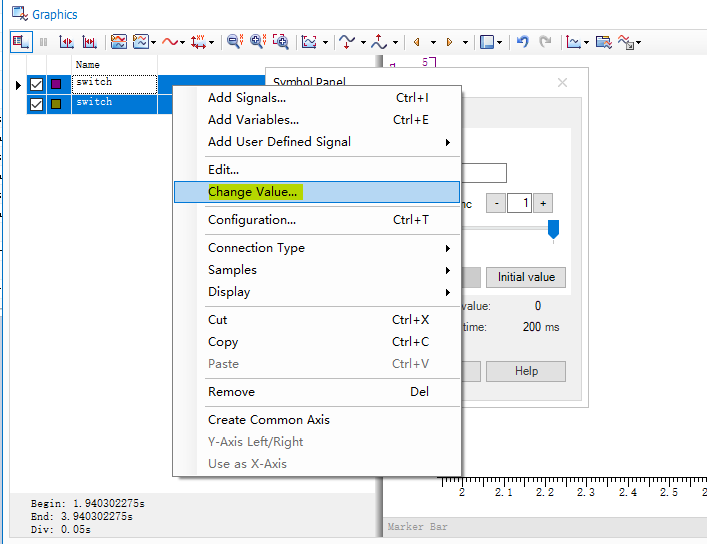Open the Add User Defined Signal submenu

[x=317, y=142]
